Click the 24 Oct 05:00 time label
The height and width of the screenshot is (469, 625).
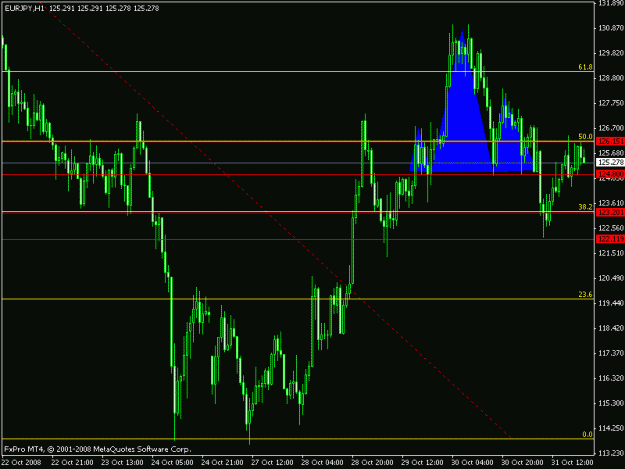pos(172,462)
